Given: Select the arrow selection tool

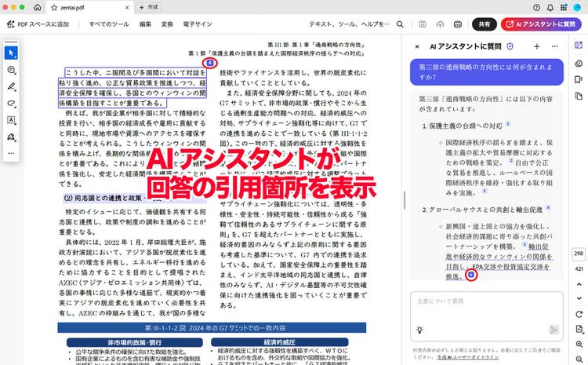Looking at the screenshot, I should tap(11, 53).
